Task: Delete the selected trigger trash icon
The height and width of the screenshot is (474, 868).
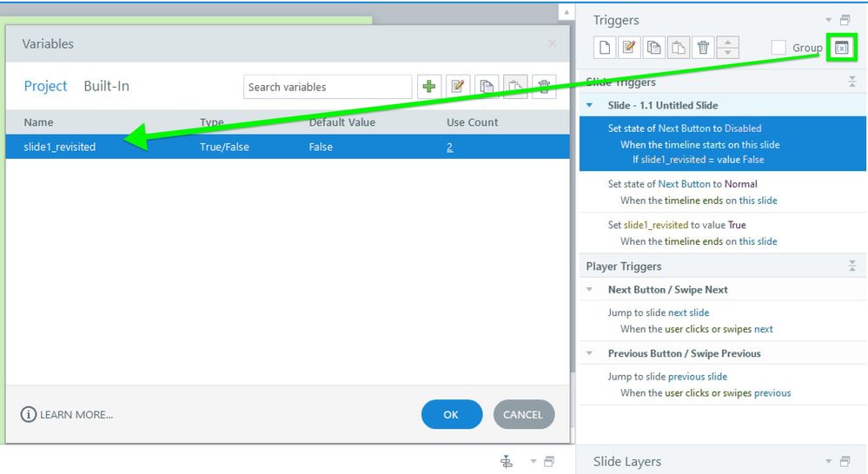Action: click(703, 48)
